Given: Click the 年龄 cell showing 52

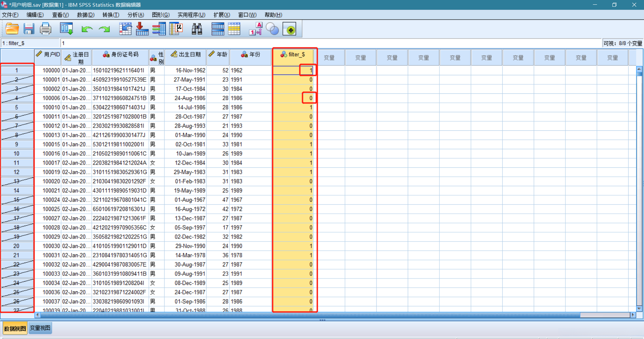Looking at the screenshot, I should [218, 71].
